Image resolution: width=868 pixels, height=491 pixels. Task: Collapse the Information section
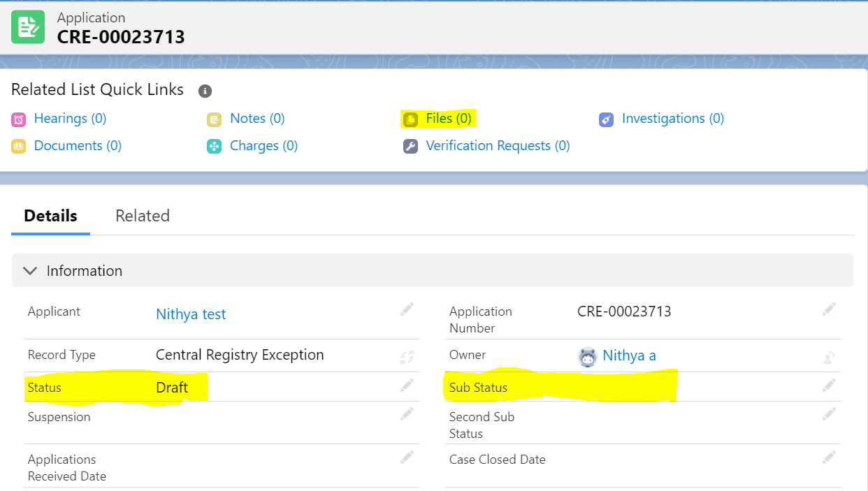[x=29, y=270]
